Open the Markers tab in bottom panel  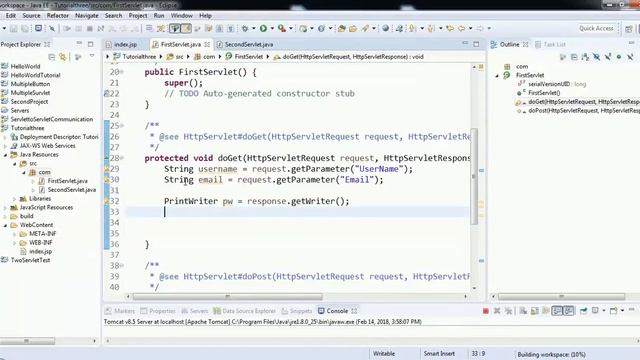120,311
